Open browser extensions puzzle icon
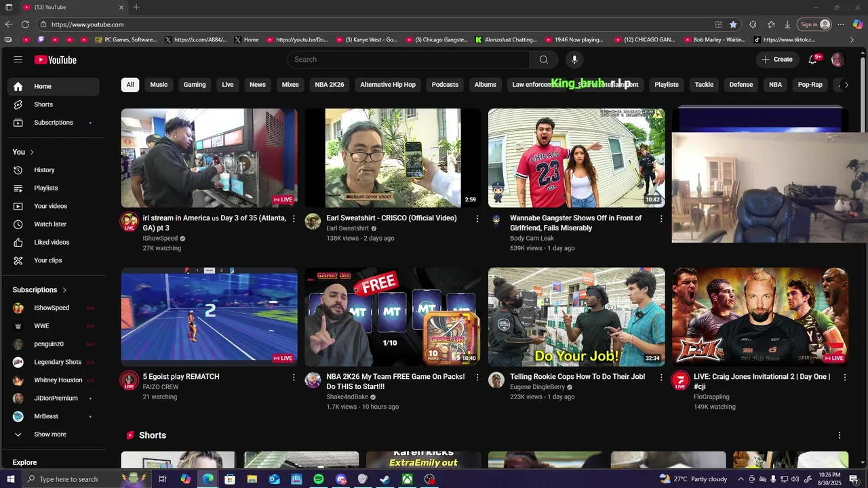 click(753, 24)
